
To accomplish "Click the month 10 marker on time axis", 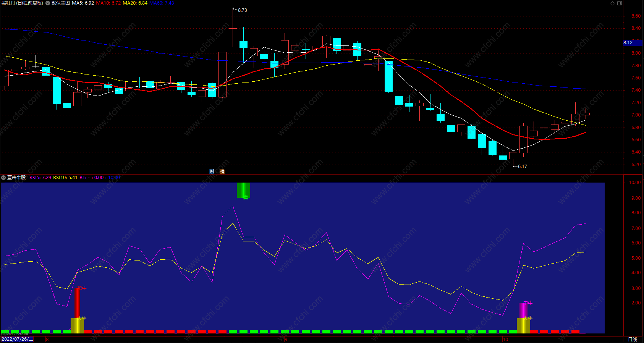I will coord(506,339).
